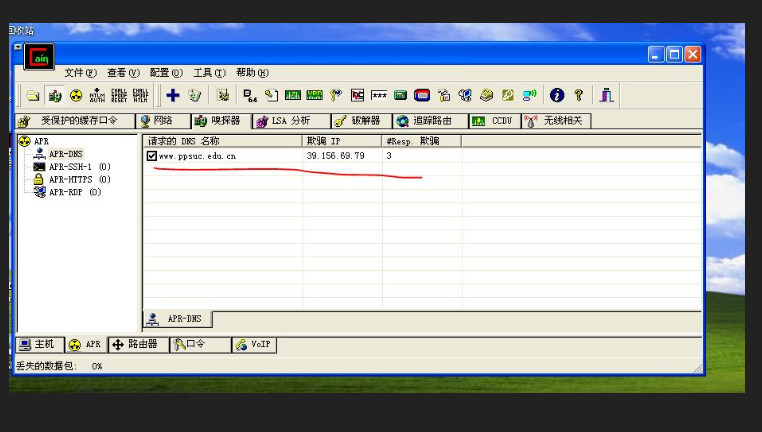Click the keys password decoder toolbar icon

[336, 95]
